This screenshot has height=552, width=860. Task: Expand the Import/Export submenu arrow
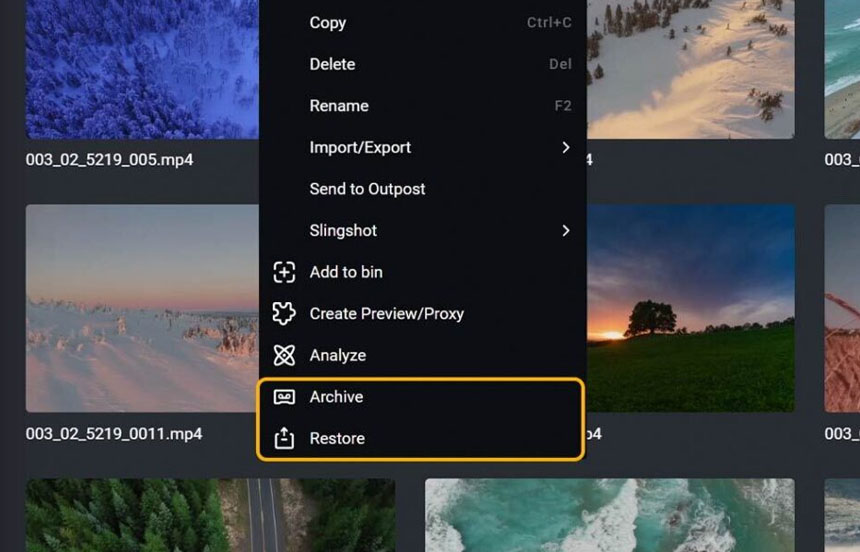pos(565,147)
